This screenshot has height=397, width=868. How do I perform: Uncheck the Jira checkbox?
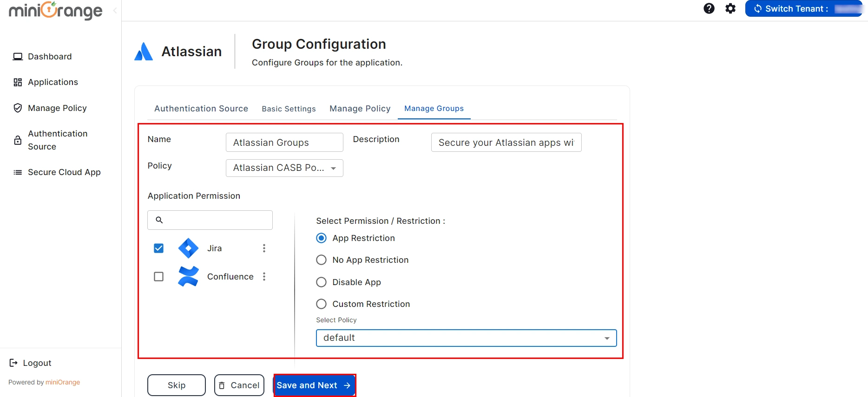tap(158, 248)
